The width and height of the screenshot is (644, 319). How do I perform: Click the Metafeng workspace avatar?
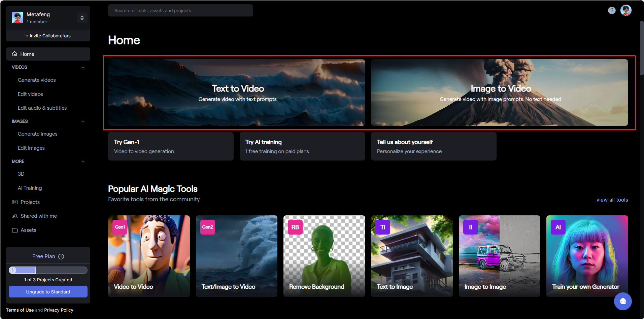(x=18, y=17)
